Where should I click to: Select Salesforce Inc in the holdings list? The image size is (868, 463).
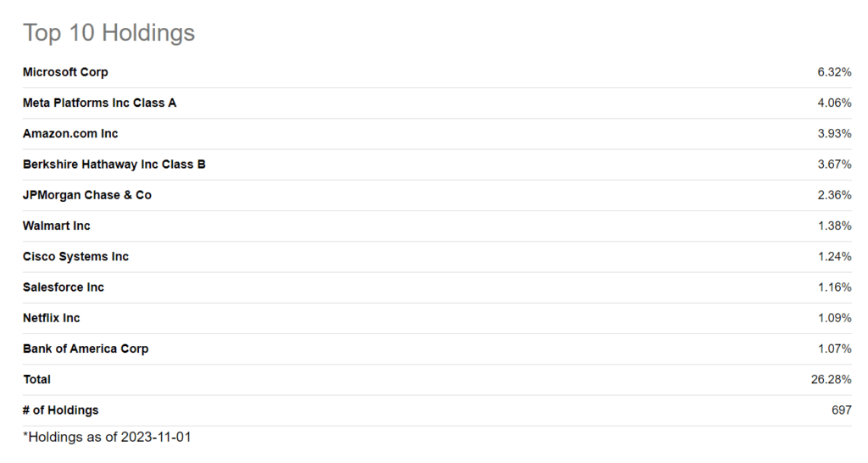[x=64, y=287]
